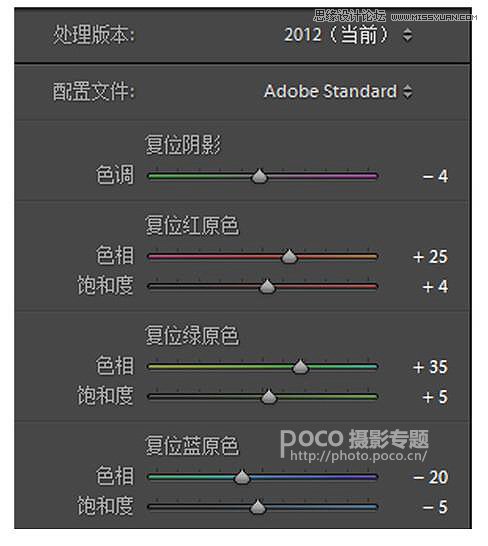Click the shadows tint value -4
The width and height of the screenshot is (488, 546).
[435, 176]
